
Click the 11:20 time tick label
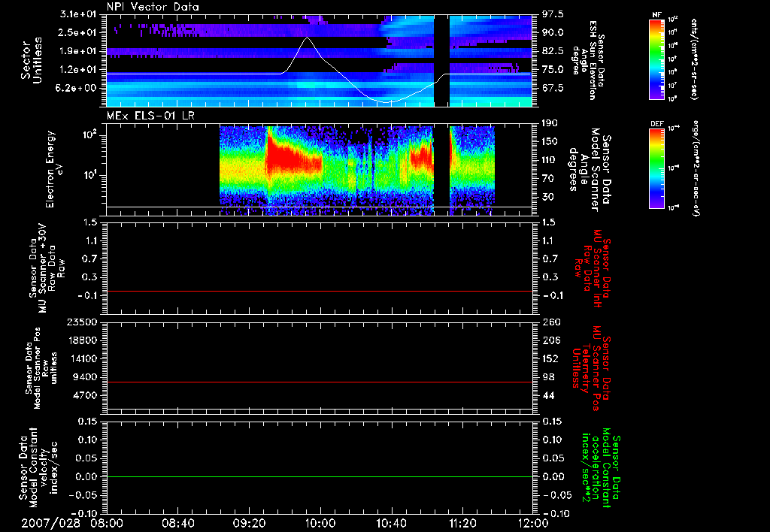[x=462, y=523]
